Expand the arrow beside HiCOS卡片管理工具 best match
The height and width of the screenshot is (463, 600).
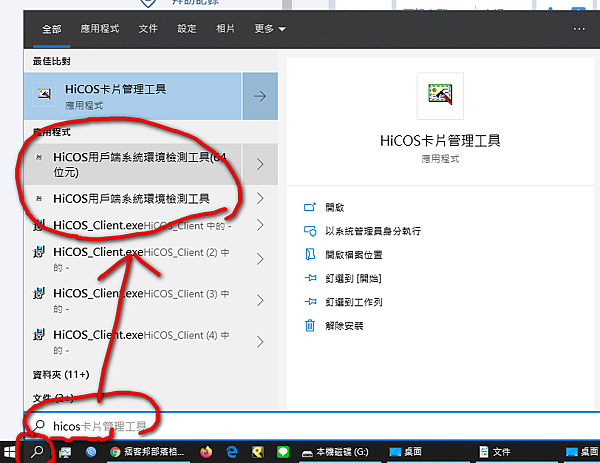[x=260, y=96]
